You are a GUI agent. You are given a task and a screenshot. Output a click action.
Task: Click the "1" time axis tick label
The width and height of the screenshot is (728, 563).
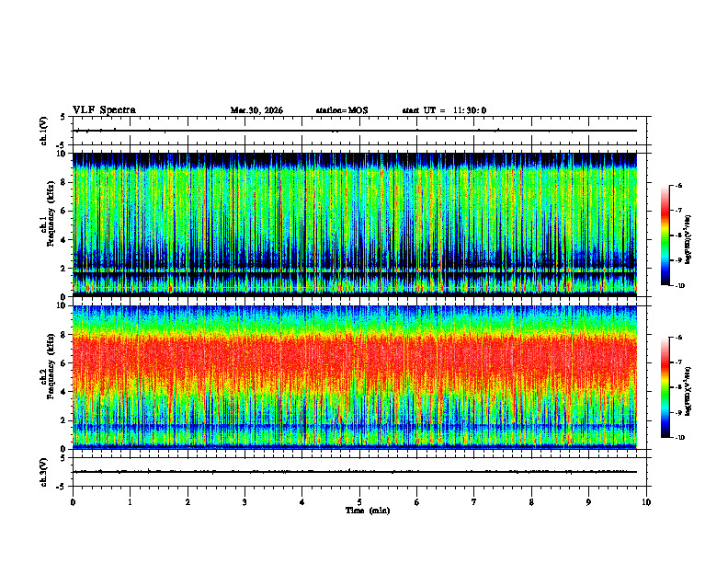coord(130,502)
